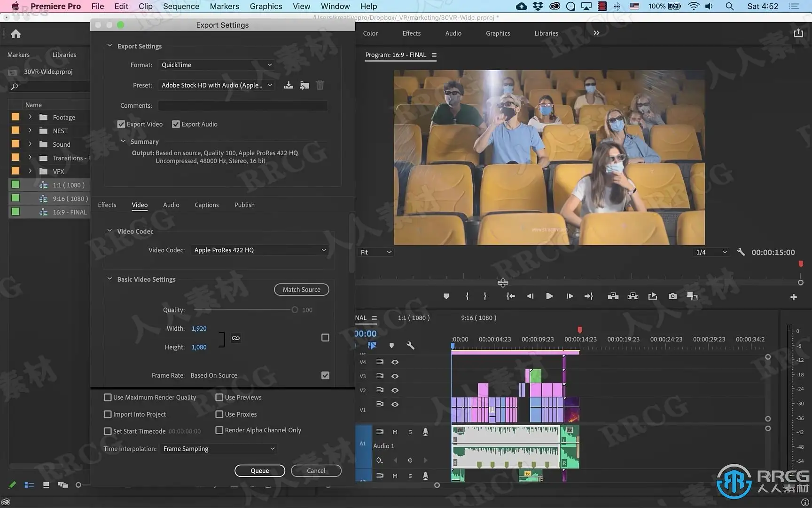Click the Export Frame camera icon

672,296
